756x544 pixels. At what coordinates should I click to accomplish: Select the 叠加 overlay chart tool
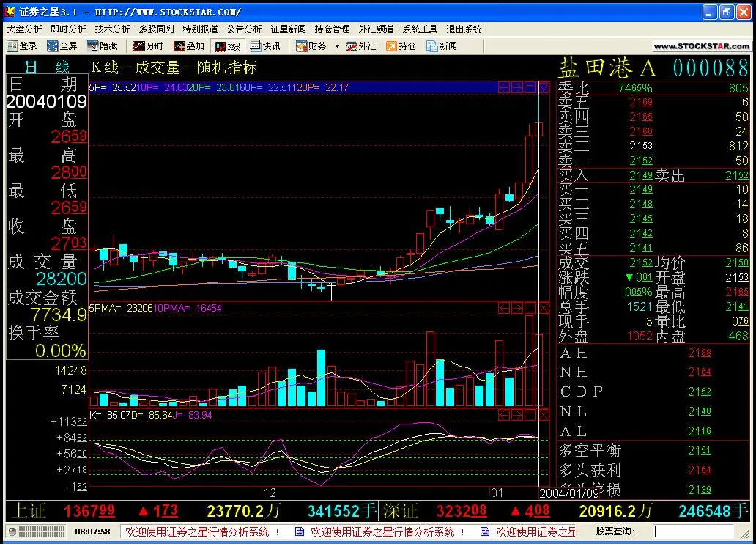point(189,46)
